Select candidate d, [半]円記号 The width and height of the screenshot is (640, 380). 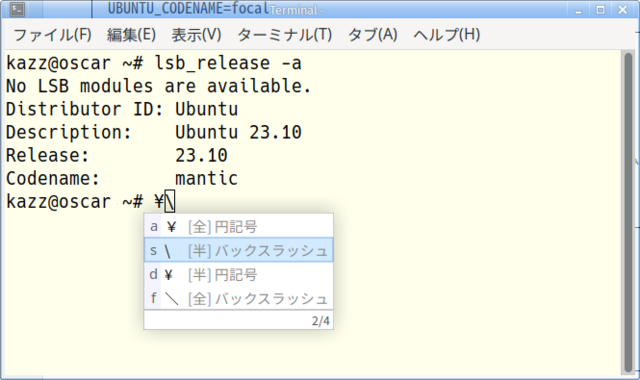(x=239, y=274)
